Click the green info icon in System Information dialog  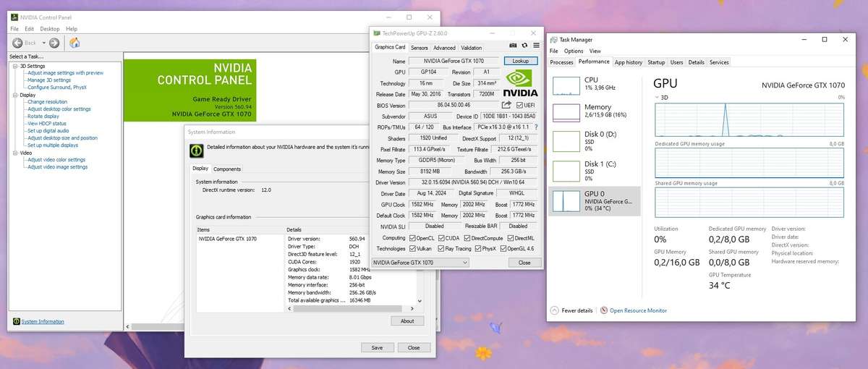tap(195, 150)
